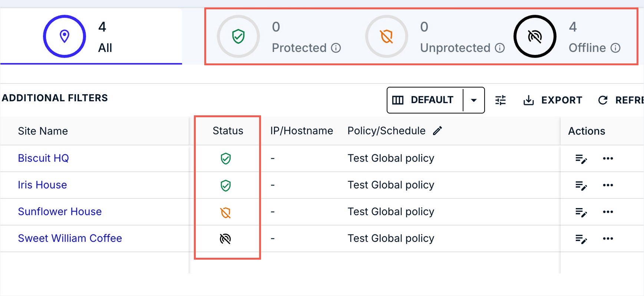The height and width of the screenshot is (296, 644).
Task: Open the Biscuit HQ site link
Action: pos(43,158)
